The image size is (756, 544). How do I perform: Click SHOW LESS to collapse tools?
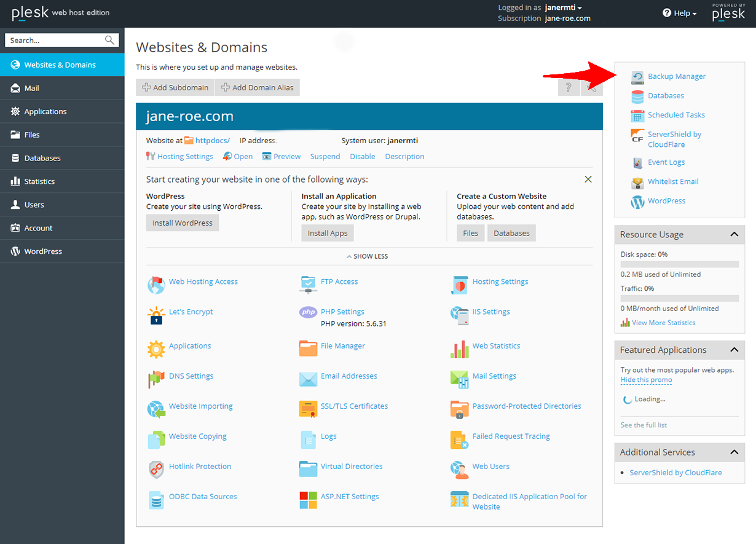pos(368,256)
